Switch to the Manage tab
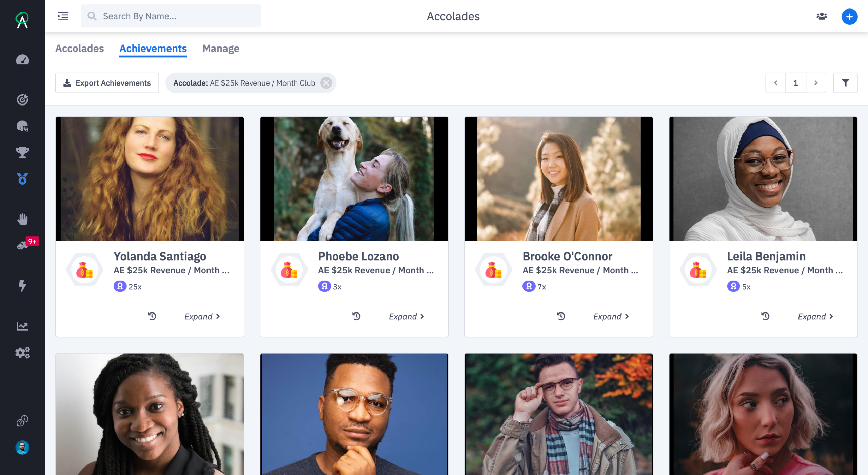This screenshot has width=868, height=475. pos(221,49)
